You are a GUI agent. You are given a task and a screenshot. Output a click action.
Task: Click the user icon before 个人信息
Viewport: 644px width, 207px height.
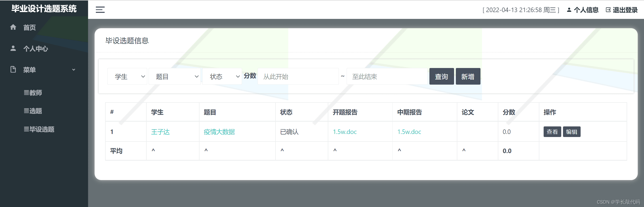coord(569,10)
